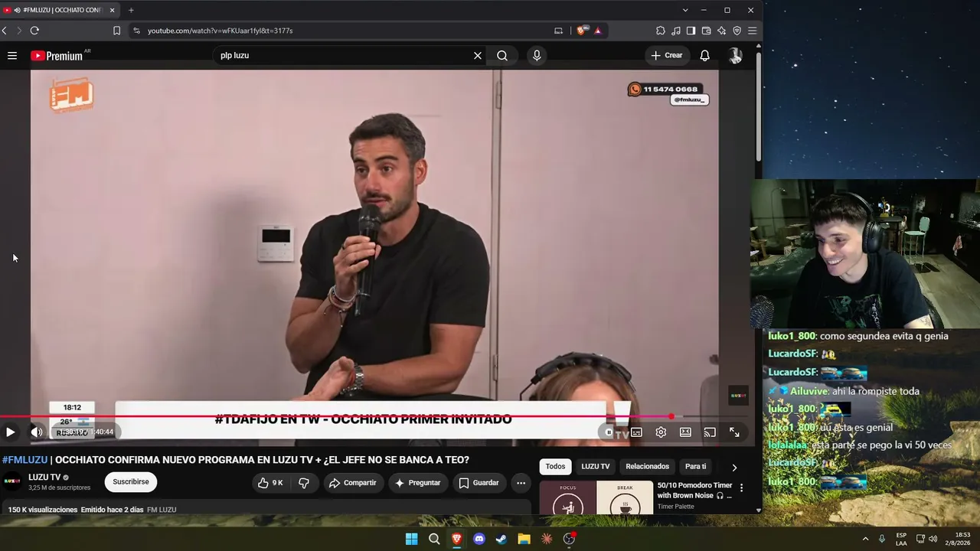Open more actions ellipsis under video

(521, 483)
